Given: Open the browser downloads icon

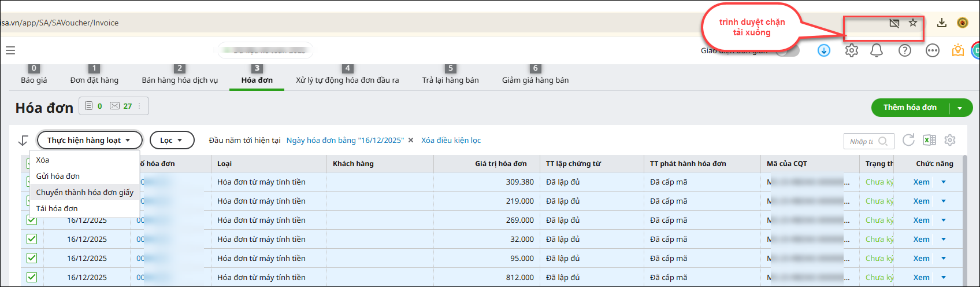Looking at the screenshot, I should (x=942, y=23).
